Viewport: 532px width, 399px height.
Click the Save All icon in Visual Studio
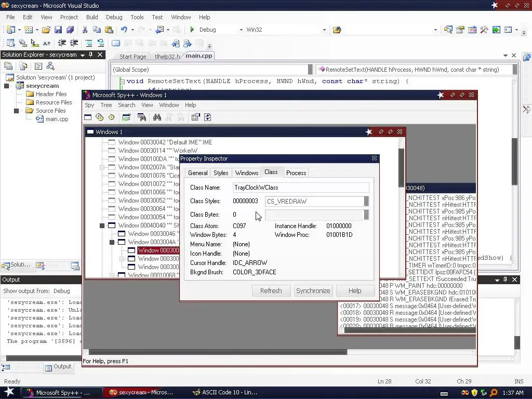click(70, 30)
